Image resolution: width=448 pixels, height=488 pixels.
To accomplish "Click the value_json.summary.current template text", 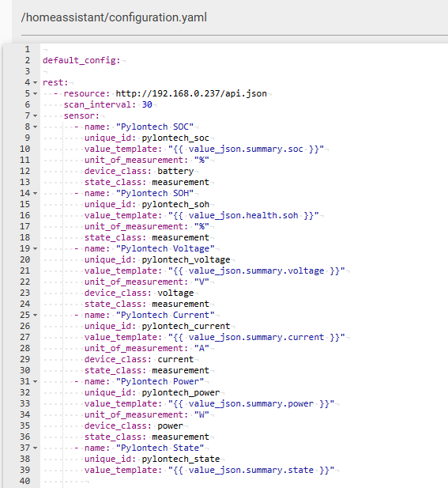I will (x=257, y=337).
